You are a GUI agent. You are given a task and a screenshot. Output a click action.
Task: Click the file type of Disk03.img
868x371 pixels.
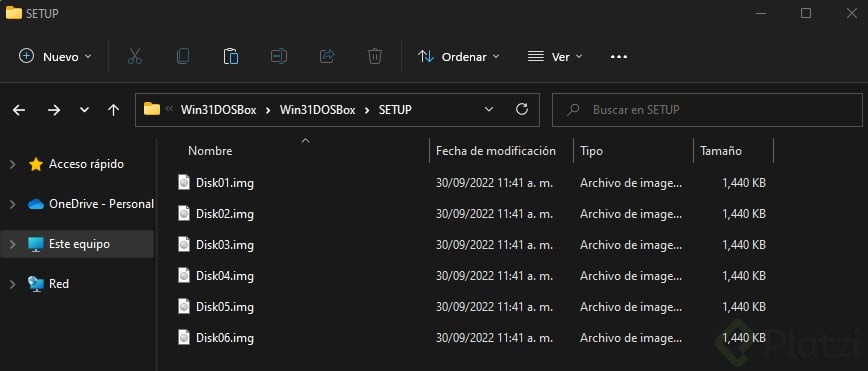[x=631, y=245]
